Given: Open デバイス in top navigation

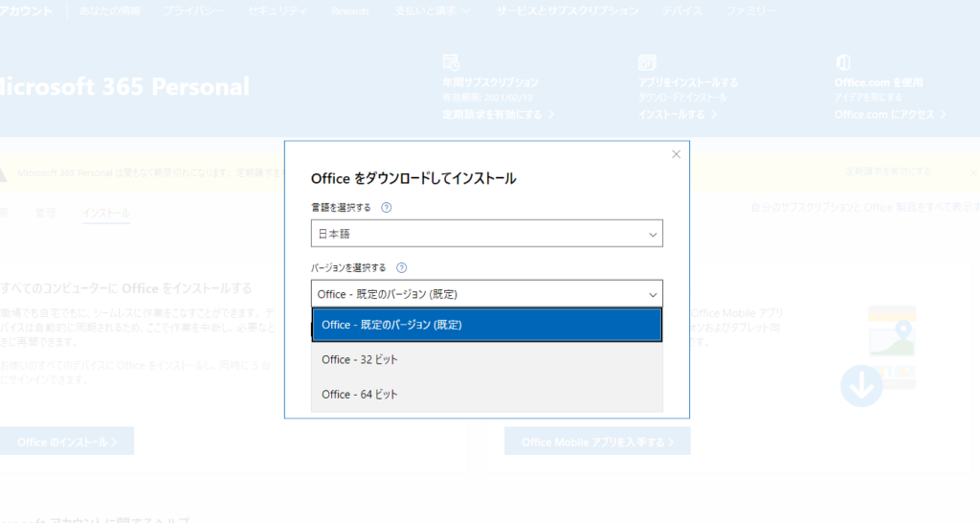Looking at the screenshot, I should click(681, 11).
